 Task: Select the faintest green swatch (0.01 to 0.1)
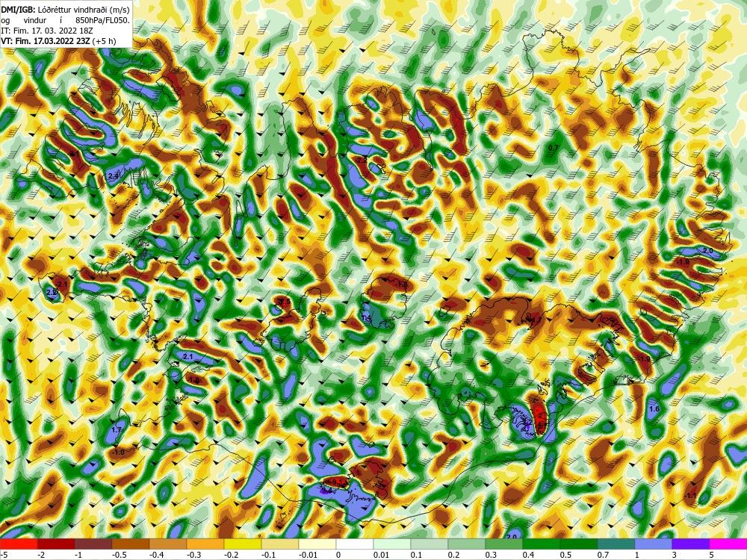point(392,544)
